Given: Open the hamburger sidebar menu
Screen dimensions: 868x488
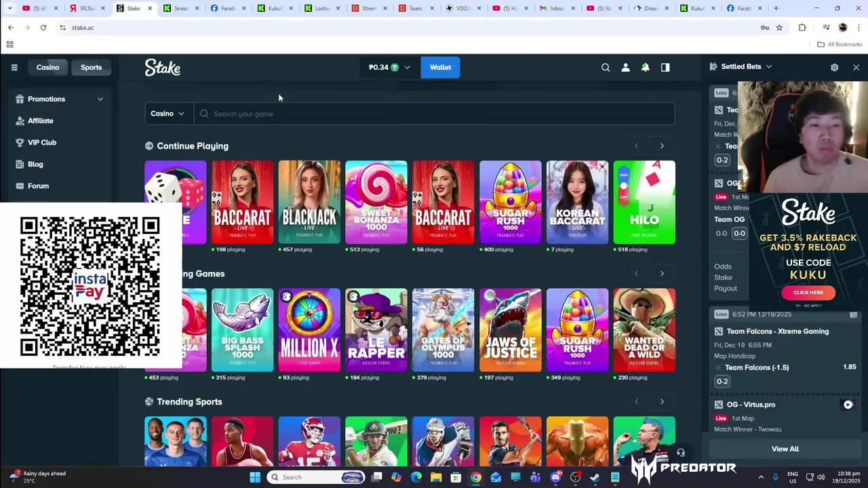Looking at the screenshot, I should pyautogui.click(x=14, y=67).
